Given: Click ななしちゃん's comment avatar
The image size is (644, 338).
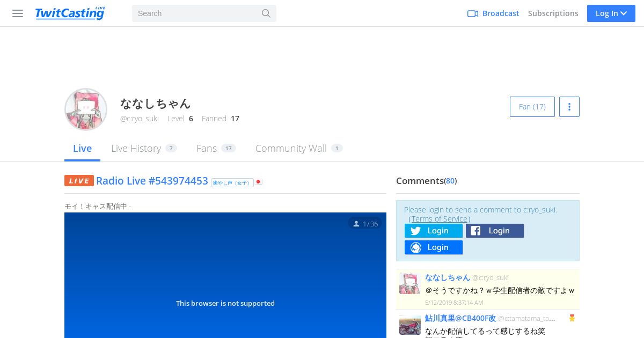Looking at the screenshot, I should tap(410, 283).
